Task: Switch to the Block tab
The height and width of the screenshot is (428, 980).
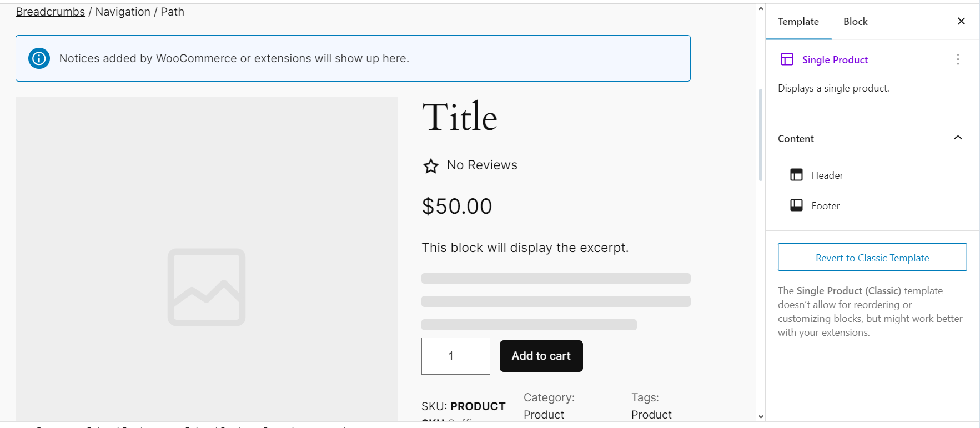Action: [x=855, y=22]
